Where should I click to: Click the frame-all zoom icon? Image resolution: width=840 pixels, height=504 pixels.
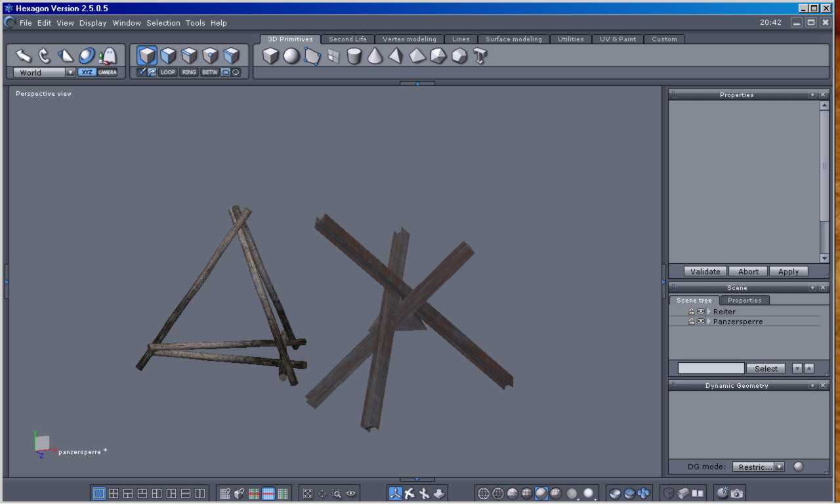[x=308, y=494]
